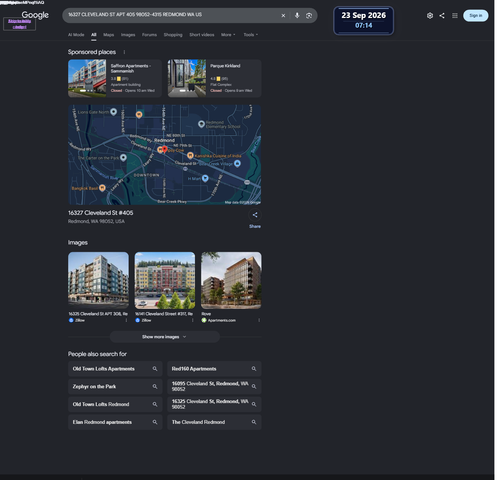Open Saffron Apartments Sammamish sponsored card

coord(115,78)
